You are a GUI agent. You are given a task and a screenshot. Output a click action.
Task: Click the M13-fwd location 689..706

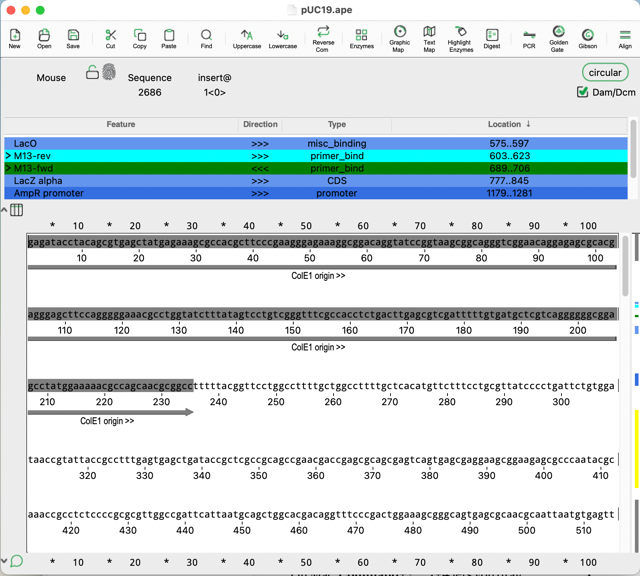coord(509,168)
